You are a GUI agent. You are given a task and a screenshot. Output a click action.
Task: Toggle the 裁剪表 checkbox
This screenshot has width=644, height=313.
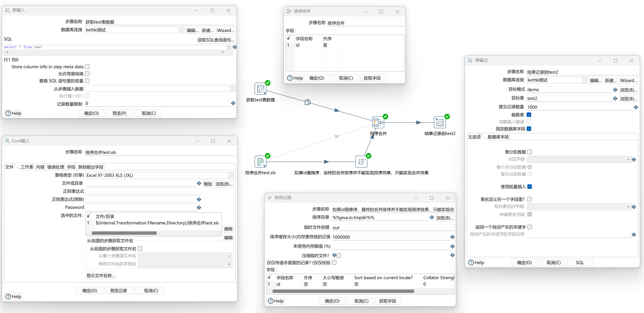[529, 115]
